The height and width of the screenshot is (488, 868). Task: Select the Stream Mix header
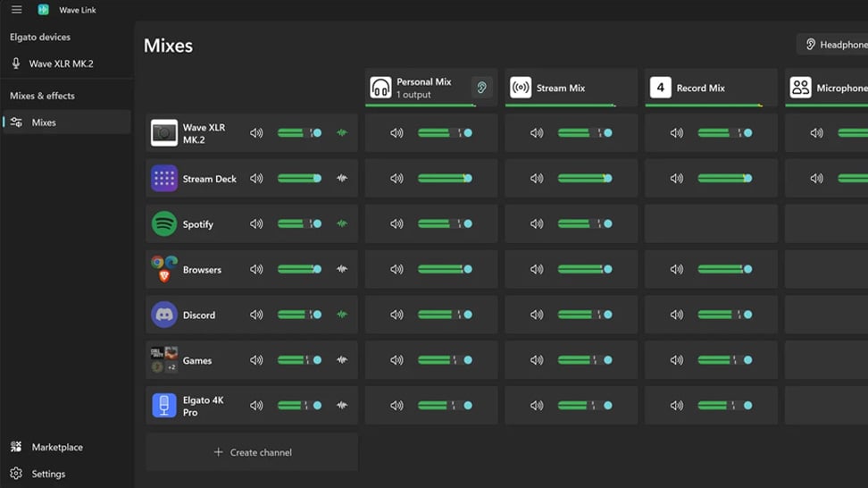[x=571, y=88]
